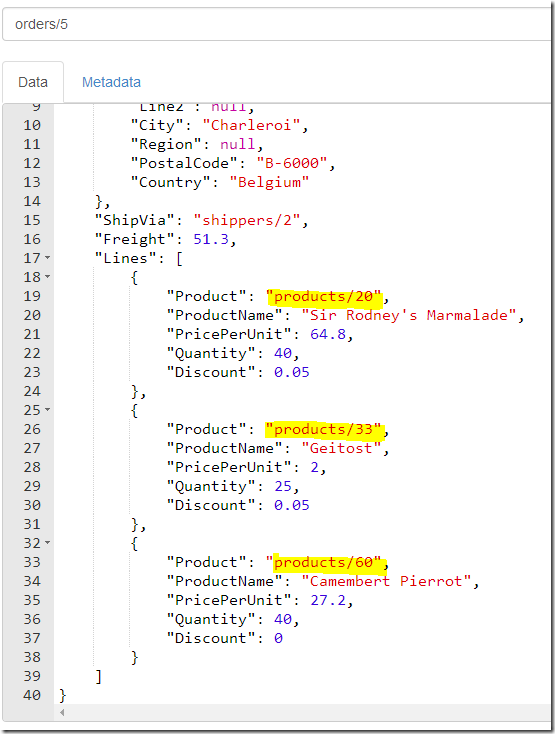This screenshot has width=555, height=734.
Task: Collapse the third line item at row 32
Action: (48, 543)
